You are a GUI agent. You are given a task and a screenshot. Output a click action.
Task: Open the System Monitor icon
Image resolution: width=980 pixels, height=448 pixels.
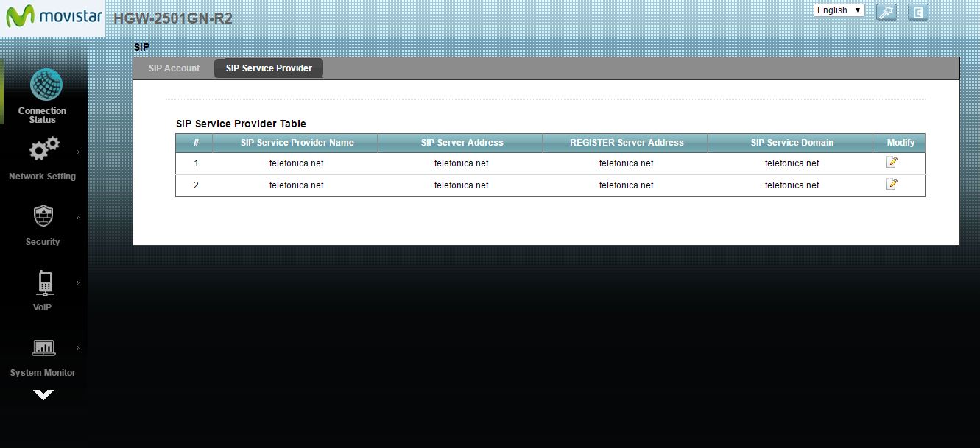click(43, 347)
